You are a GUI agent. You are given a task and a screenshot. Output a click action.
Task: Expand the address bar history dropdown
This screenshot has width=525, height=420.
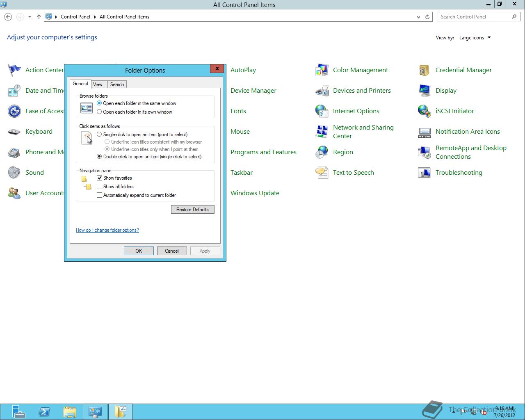coord(418,17)
